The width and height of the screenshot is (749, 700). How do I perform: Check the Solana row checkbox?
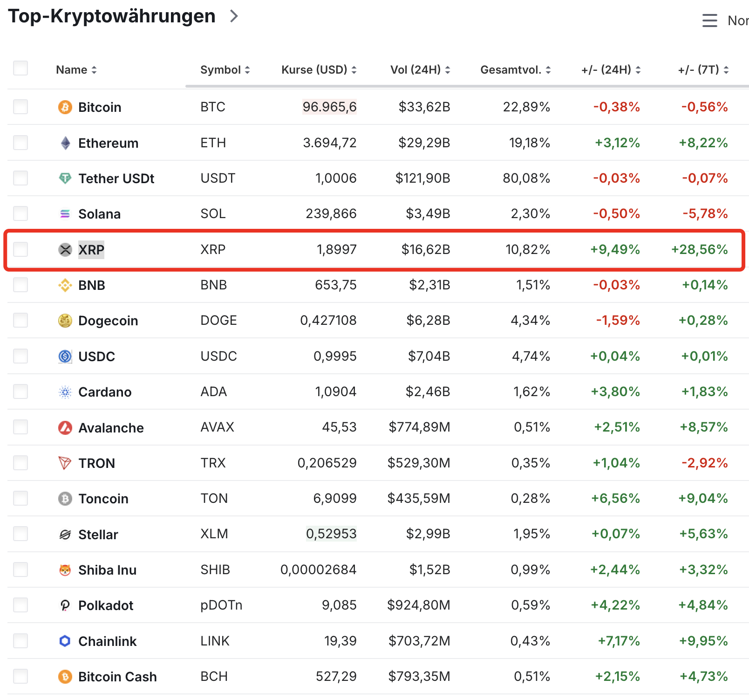tap(20, 213)
